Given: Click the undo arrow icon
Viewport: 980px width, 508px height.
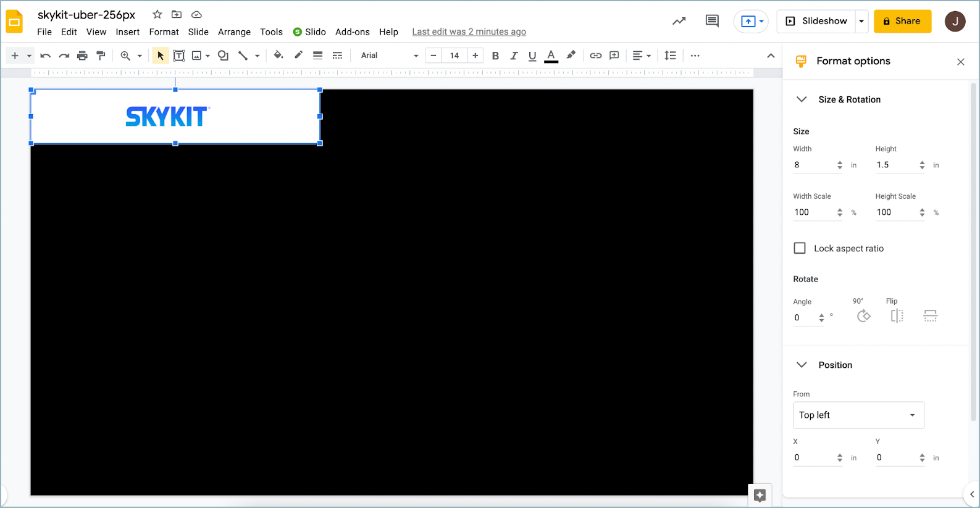Looking at the screenshot, I should (45, 56).
